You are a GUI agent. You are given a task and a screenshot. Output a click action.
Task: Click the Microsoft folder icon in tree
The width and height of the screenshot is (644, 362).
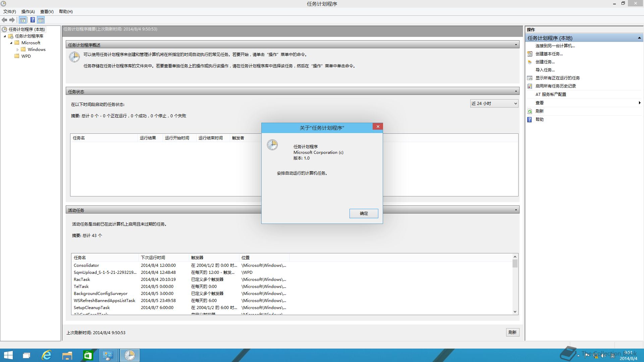pyautogui.click(x=17, y=43)
